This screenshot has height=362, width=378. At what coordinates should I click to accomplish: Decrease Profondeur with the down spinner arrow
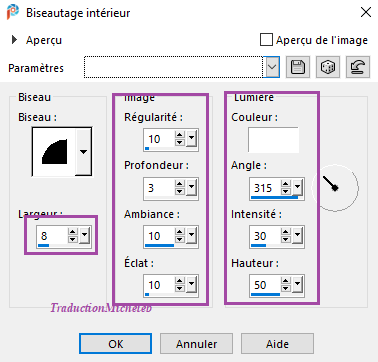click(180, 191)
